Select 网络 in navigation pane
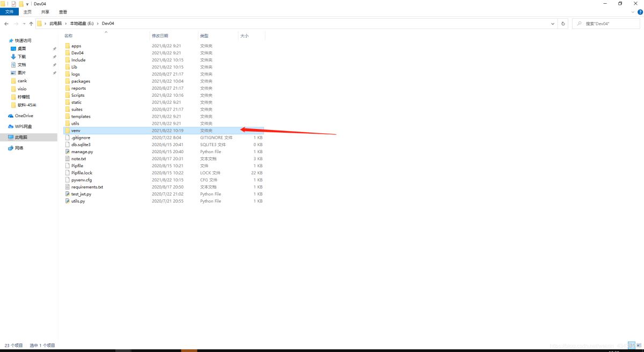 19,148
